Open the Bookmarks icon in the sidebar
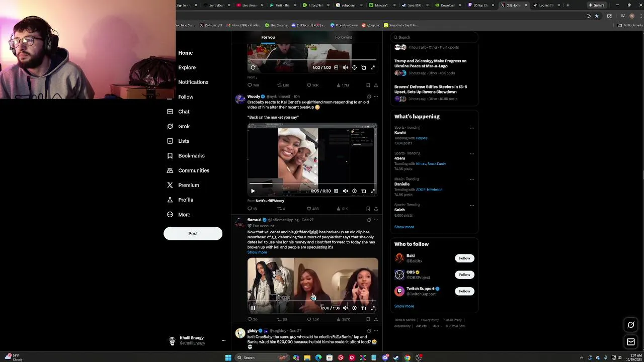This screenshot has width=644, height=362. [x=170, y=156]
